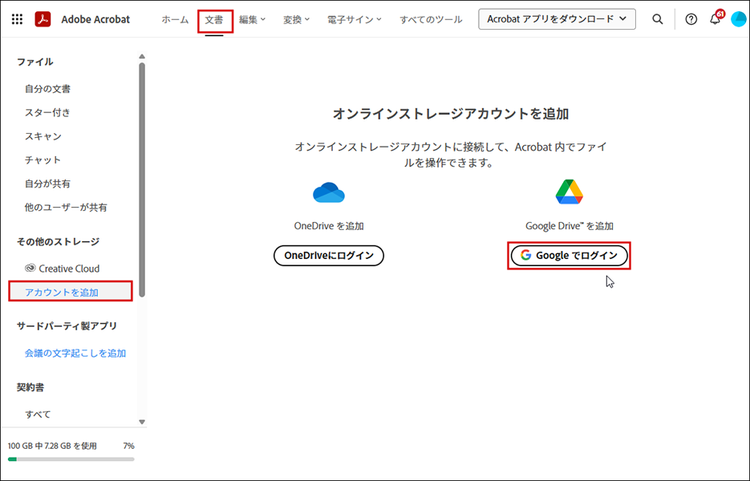Click the OneDriveにログイン button
This screenshot has width=750, height=481.
(x=328, y=256)
